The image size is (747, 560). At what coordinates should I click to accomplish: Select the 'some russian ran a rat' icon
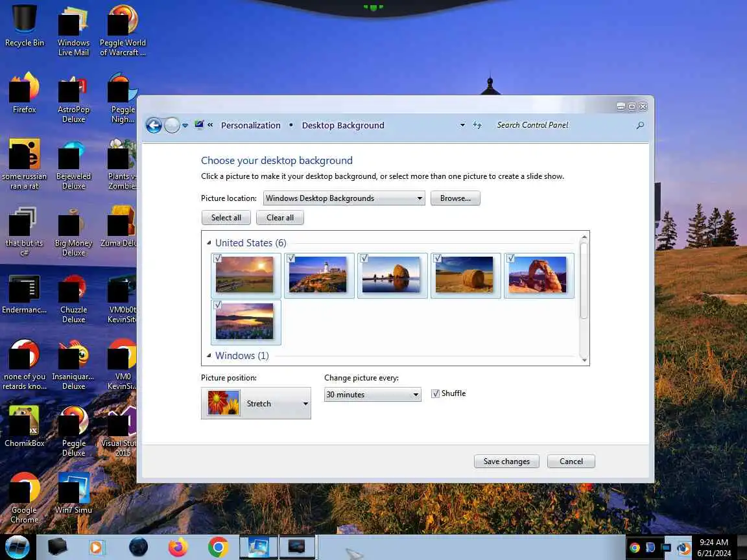pyautogui.click(x=24, y=164)
